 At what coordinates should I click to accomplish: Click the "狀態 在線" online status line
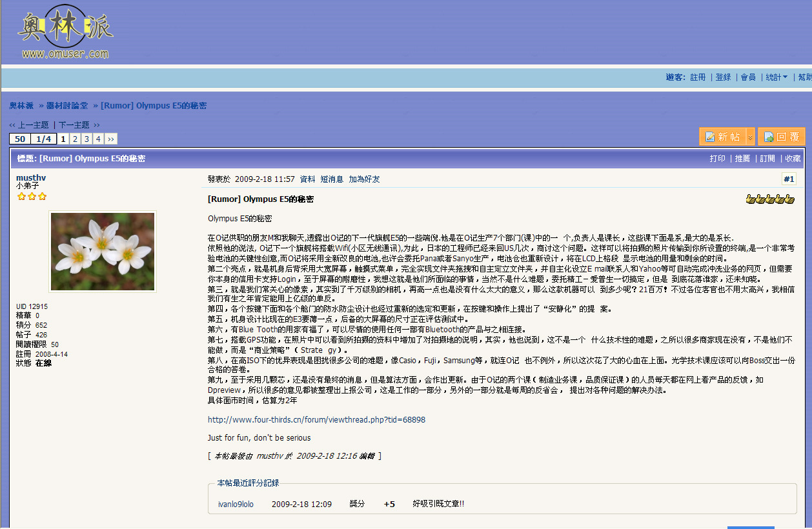pyautogui.click(x=34, y=364)
